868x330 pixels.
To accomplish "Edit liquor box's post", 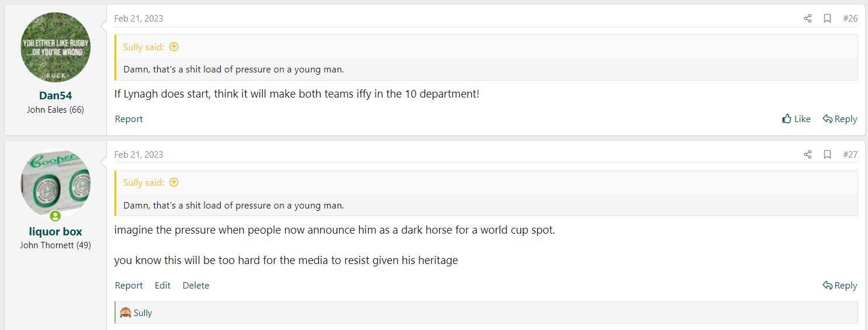I will (x=162, y=286).
